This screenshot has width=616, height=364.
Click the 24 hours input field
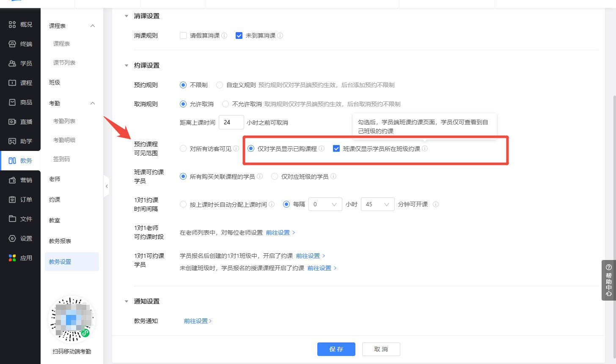(231, 122)
